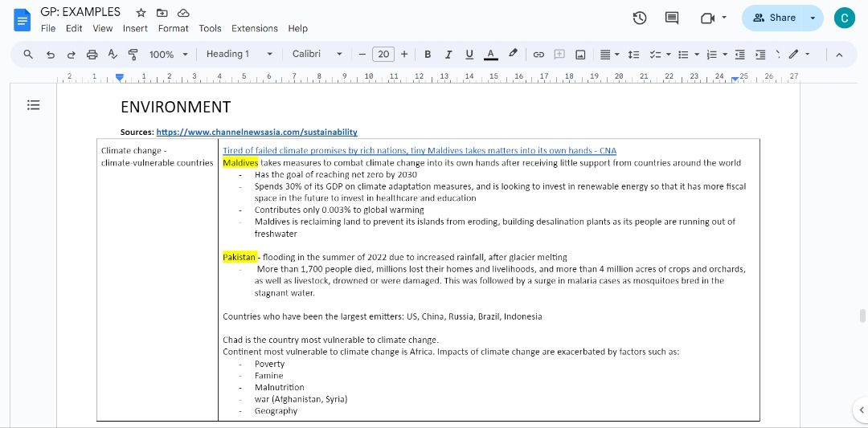The image size is (868, 428).
Task: Toggle italic formatting
Action: pyautogui.click(x=448, y=55)
